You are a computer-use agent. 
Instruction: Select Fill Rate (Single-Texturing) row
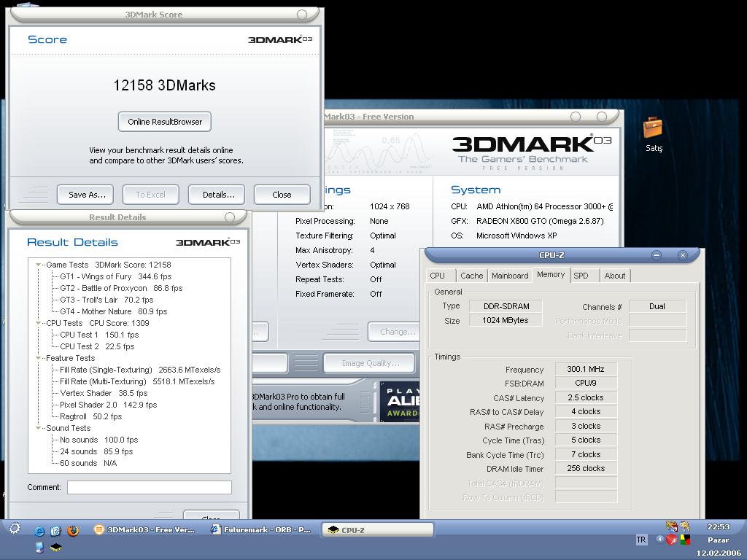click(140, 370)
